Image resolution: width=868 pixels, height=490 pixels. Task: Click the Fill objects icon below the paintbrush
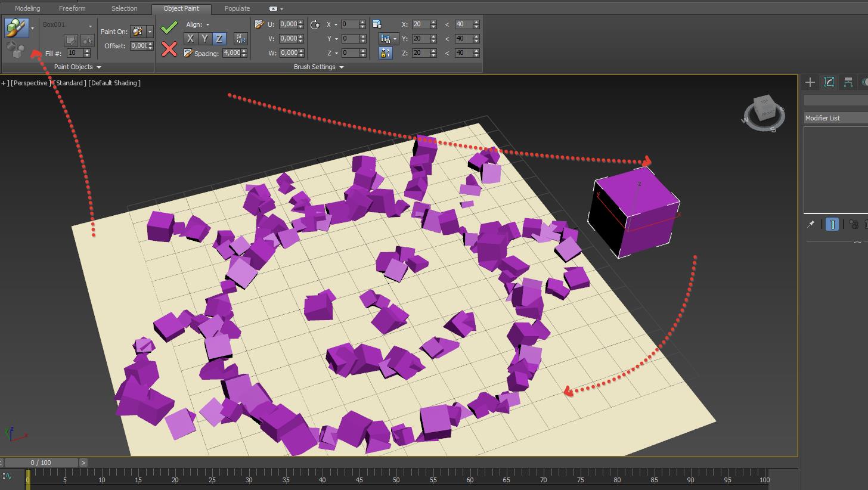15,50
